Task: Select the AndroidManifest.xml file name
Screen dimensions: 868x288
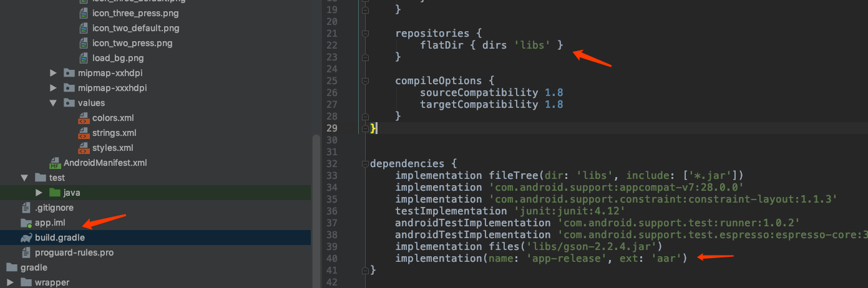Action: point(105,163)
